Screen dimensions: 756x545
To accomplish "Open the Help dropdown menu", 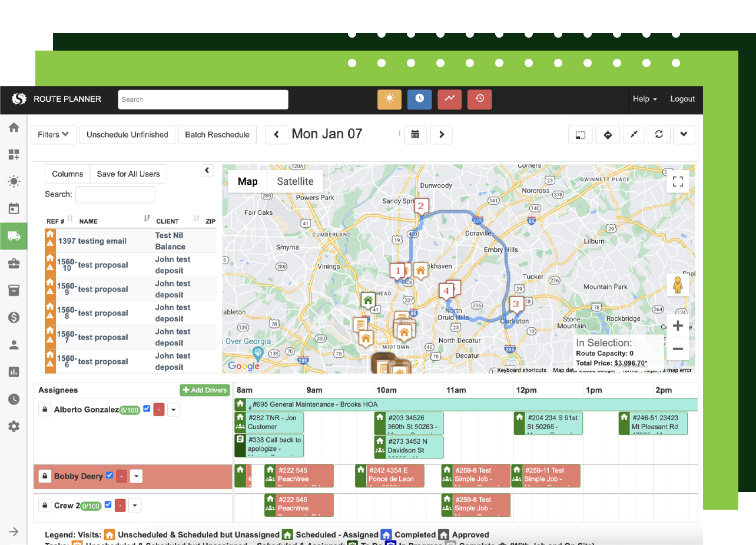I will coord(645,99).
